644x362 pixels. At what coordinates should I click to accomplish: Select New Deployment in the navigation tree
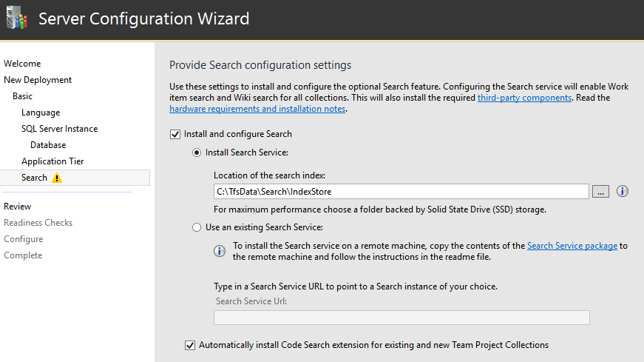pyautogui.click(x=38, y=80)
